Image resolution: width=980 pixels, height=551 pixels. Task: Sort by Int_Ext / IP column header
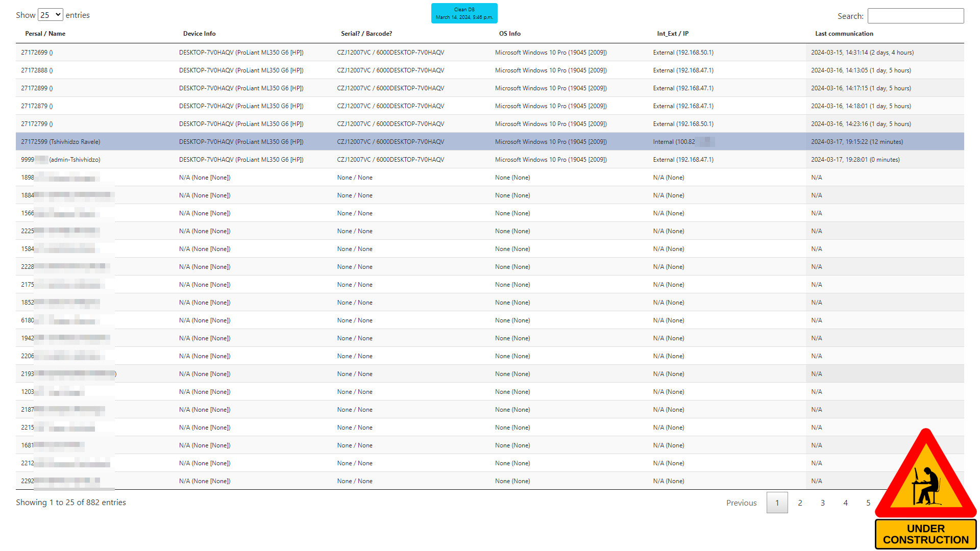coord(672,34)
